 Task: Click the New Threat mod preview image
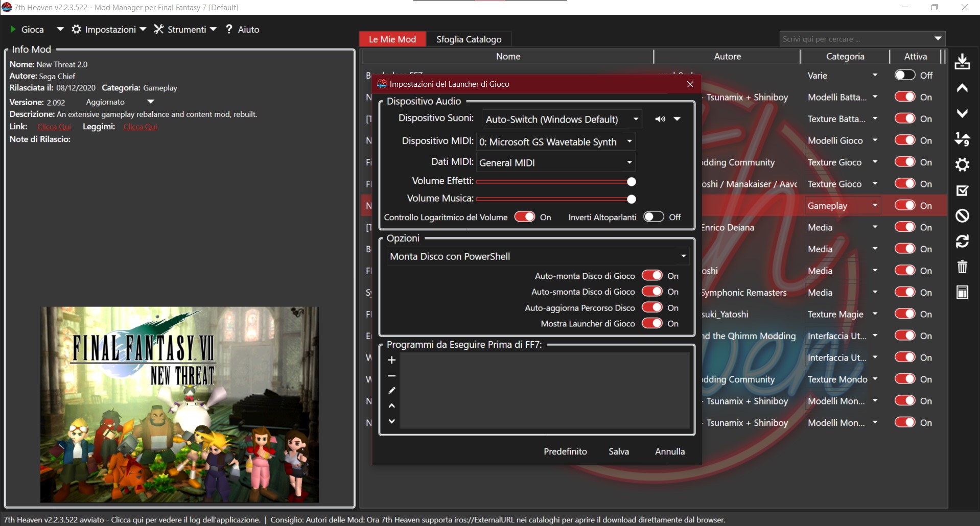pos(180,404)
